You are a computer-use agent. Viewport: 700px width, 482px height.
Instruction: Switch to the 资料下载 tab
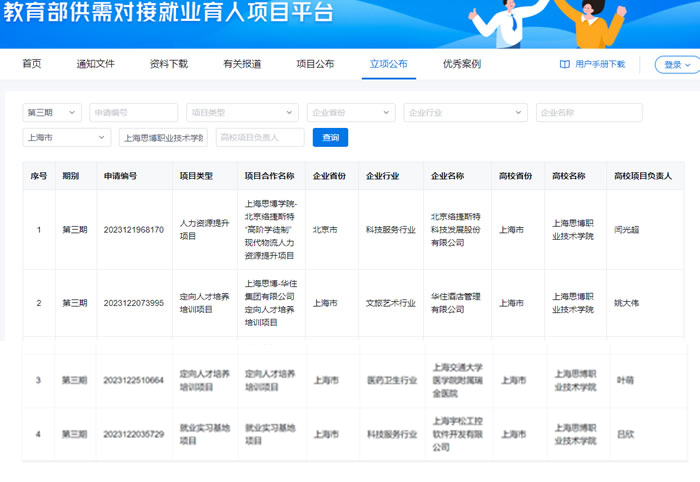168,64
